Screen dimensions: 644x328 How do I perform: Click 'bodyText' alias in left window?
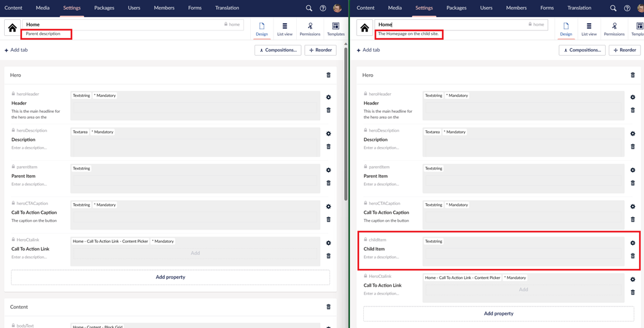click(25, 326)
